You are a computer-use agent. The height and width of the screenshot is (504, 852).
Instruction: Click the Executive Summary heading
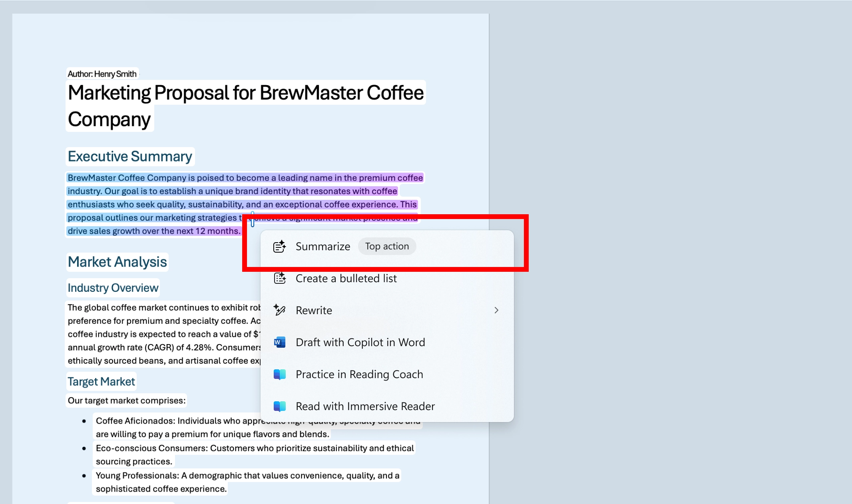(130, 156)
